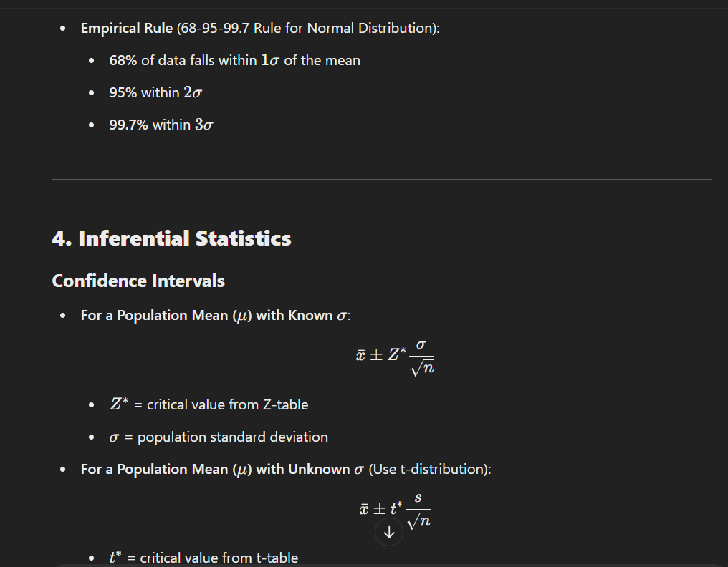Click the Z* symbol in the Z-table bullet
The image size is (728, 567).
pyautogui.click(x=119, y=404)
